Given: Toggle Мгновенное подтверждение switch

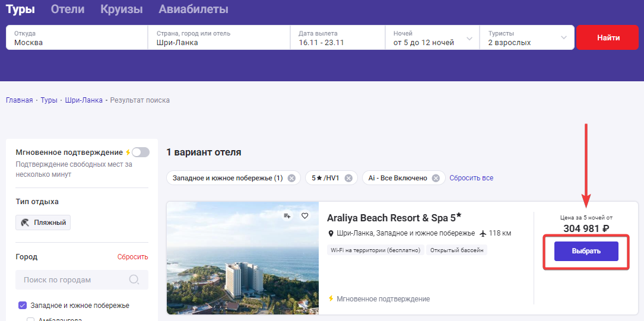Looking at the screenshot, I should point(141,152).
